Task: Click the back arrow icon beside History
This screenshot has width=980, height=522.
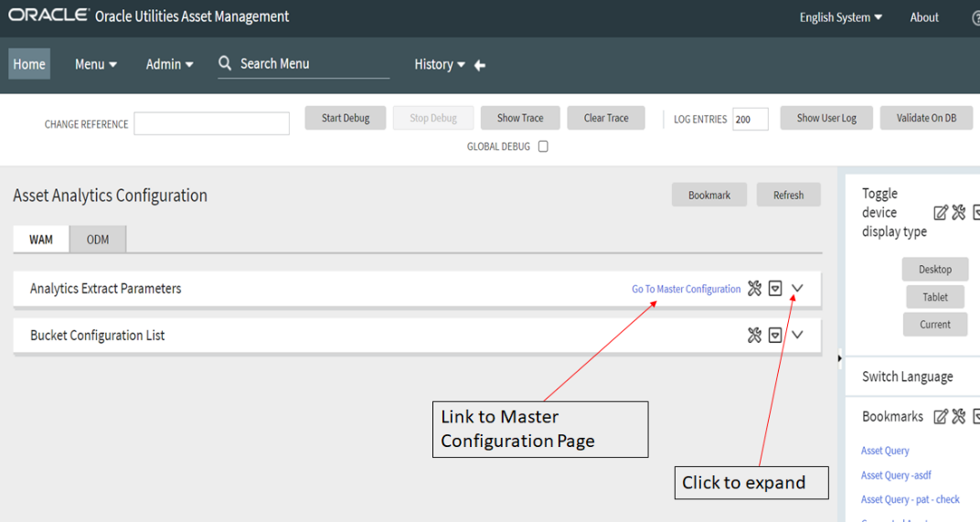Action: [x=480, y=65]
